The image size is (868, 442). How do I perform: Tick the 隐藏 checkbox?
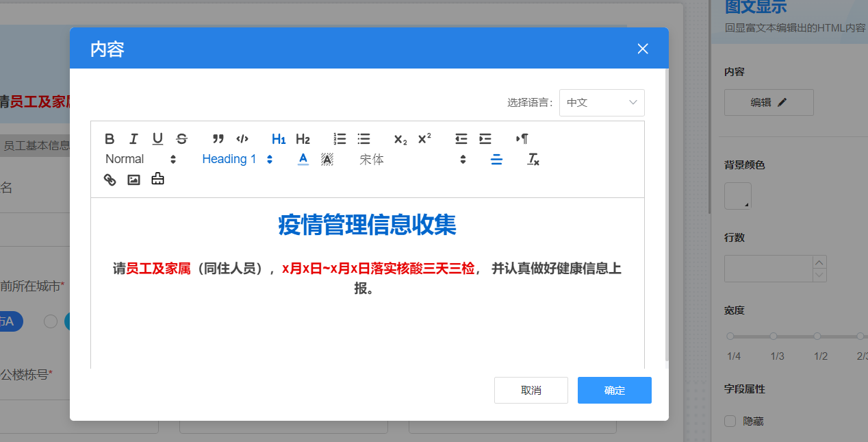click(x=730, y=421)
